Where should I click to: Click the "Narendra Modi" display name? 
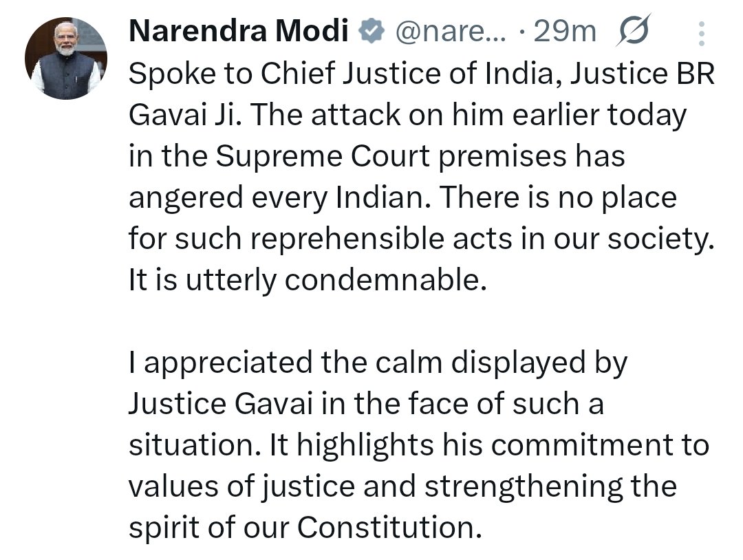[239, 31]
